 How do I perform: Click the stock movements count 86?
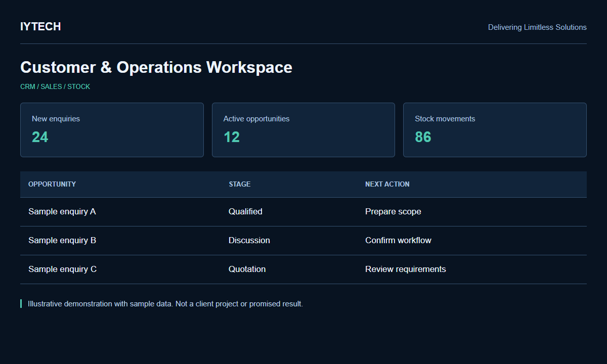point(423,137)
